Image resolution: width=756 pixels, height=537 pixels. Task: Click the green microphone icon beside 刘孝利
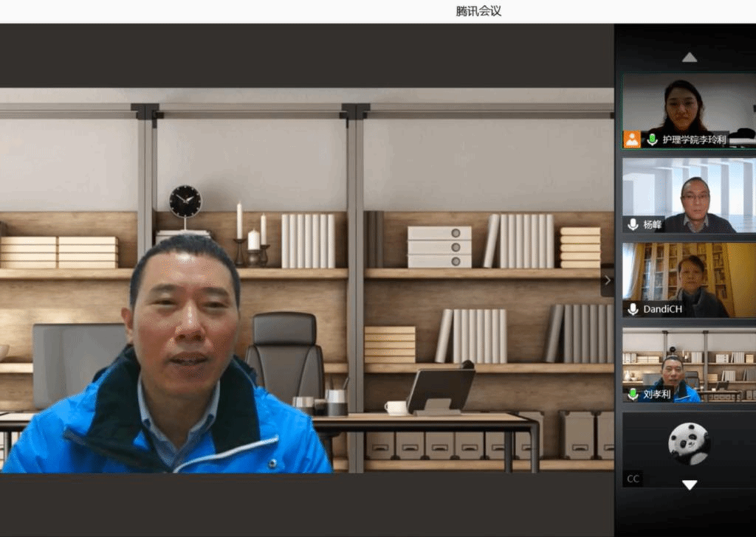point(633,394)
